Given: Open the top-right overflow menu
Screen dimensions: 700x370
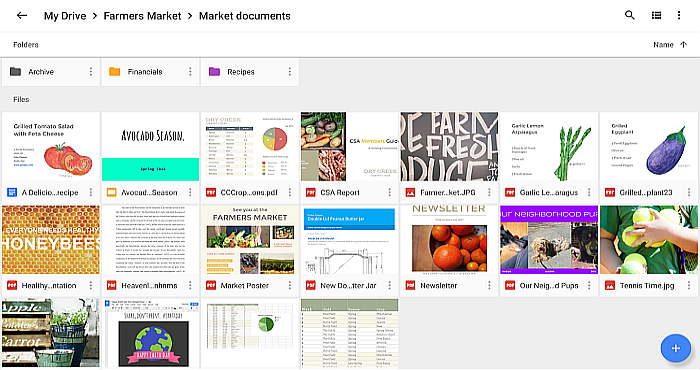Looking at the screenshot, I should pos(679,15).
